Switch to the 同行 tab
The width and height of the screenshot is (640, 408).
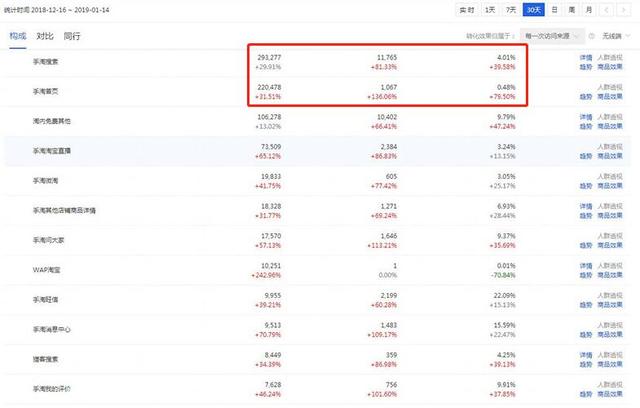tap(72, 36)
